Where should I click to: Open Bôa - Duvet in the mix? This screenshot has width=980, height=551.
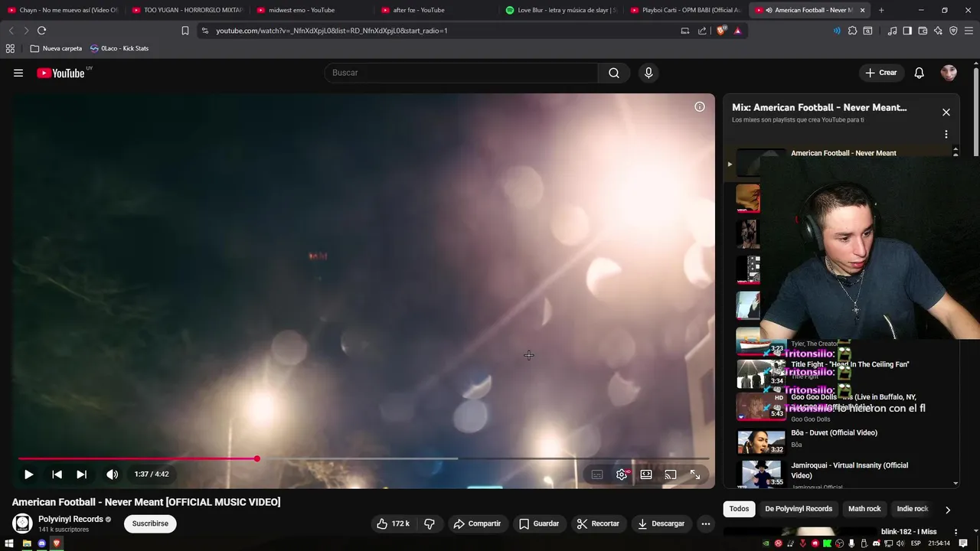(834, 433)
